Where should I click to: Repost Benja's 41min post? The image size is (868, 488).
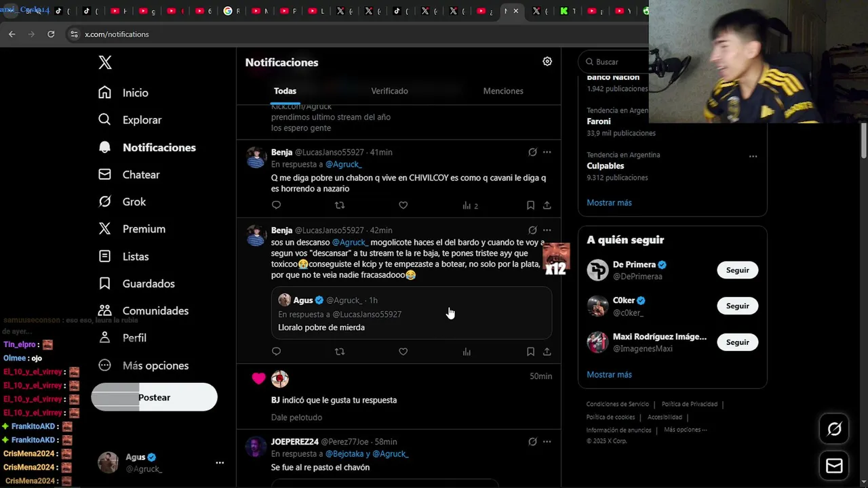[x=340, y=205]
